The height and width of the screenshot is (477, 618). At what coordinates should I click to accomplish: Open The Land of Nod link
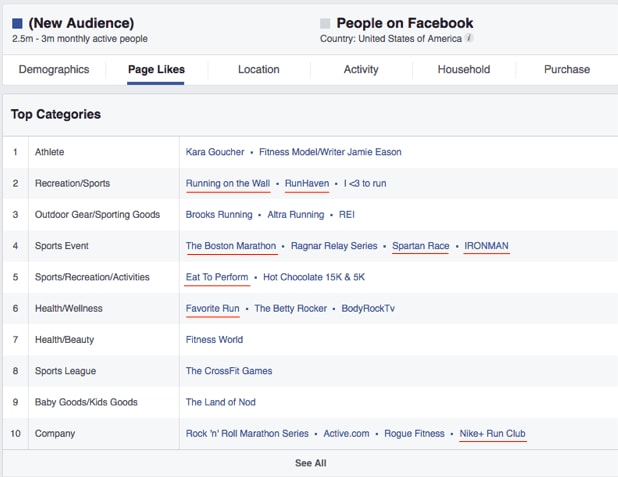[x=221, y=402]
